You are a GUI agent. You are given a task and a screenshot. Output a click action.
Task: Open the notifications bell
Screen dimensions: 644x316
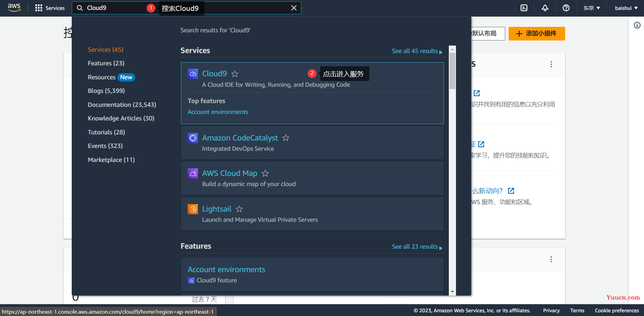click(545, 8)
